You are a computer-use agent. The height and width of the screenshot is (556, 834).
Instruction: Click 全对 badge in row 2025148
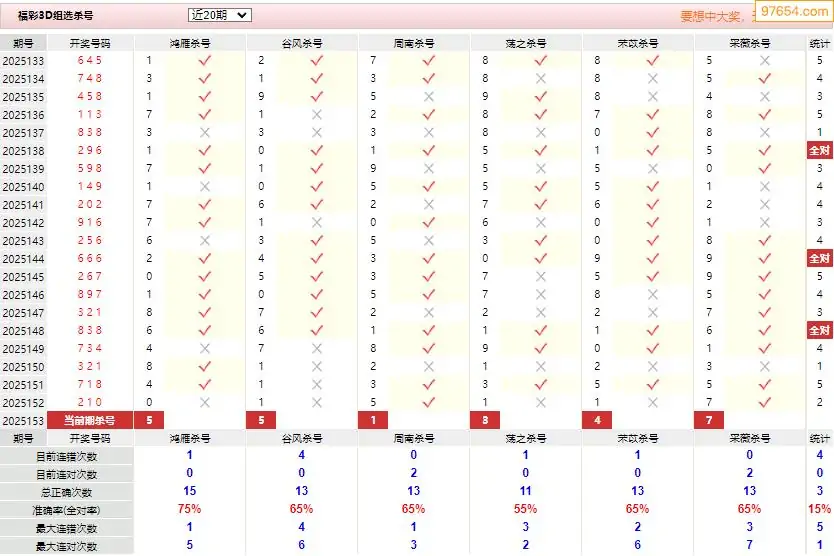[x=819, y=330]
